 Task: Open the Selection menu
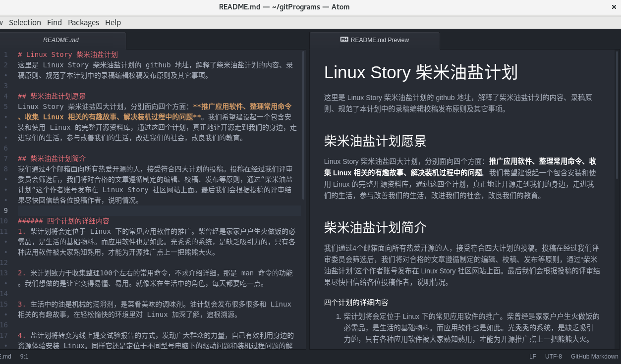tap(25, 22)
